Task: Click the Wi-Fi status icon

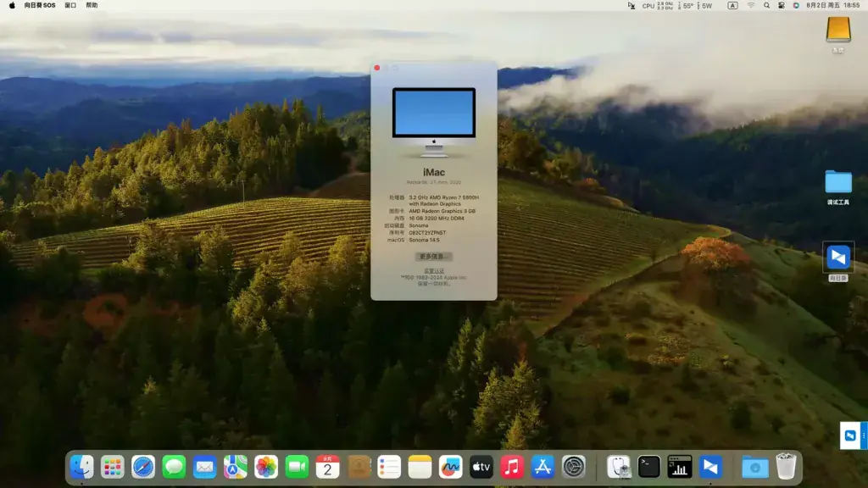Action: [751, 6]
